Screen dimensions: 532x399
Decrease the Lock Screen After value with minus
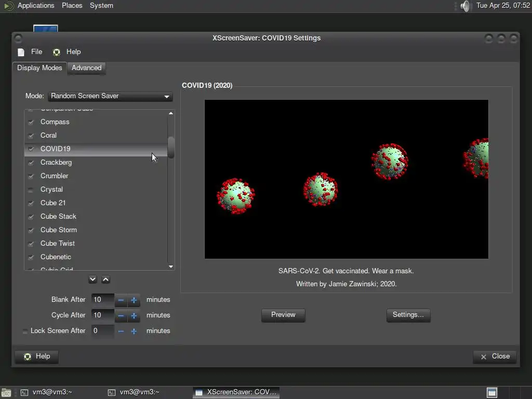(x=121, y=331)
